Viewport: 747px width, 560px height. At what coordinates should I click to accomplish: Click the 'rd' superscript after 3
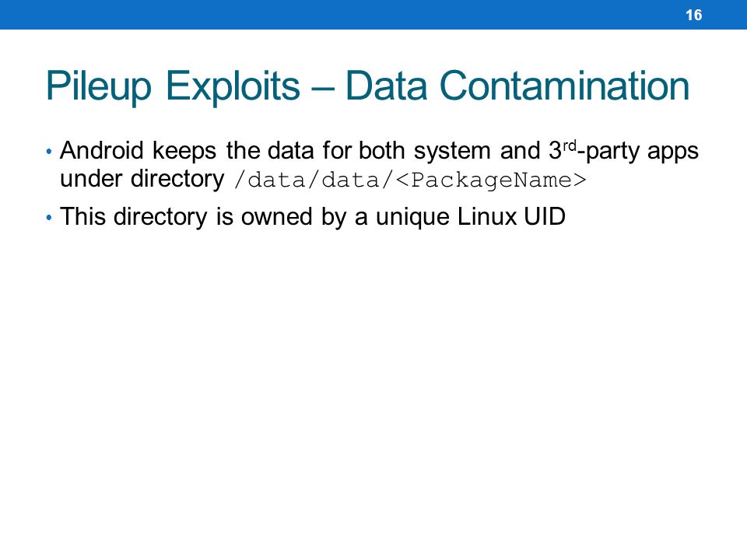[x=570, y=145]
